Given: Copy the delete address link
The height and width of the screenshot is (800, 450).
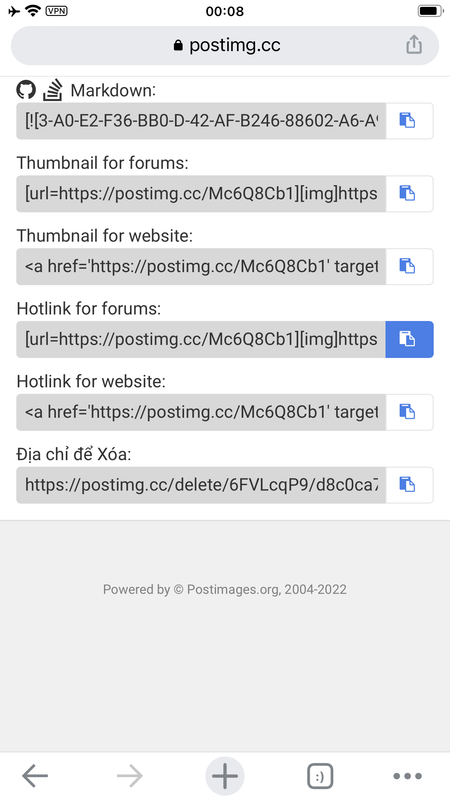Looking at the screenshot, I should [409, 485].
